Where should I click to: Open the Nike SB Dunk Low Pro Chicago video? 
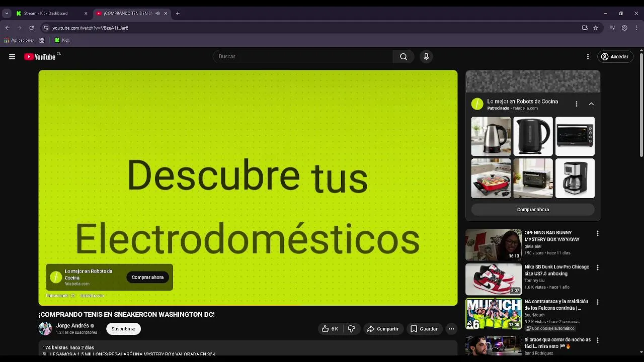pos(494,279)
